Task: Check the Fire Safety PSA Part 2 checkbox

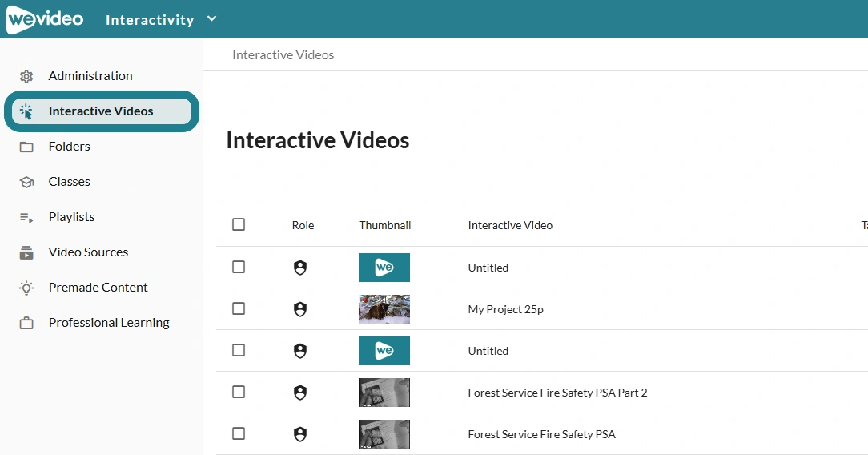Action: (x=239, y=392)
